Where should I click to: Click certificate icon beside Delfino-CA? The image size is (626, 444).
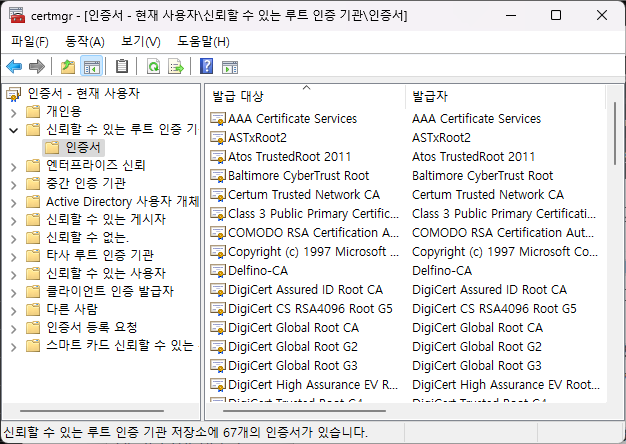218,271
